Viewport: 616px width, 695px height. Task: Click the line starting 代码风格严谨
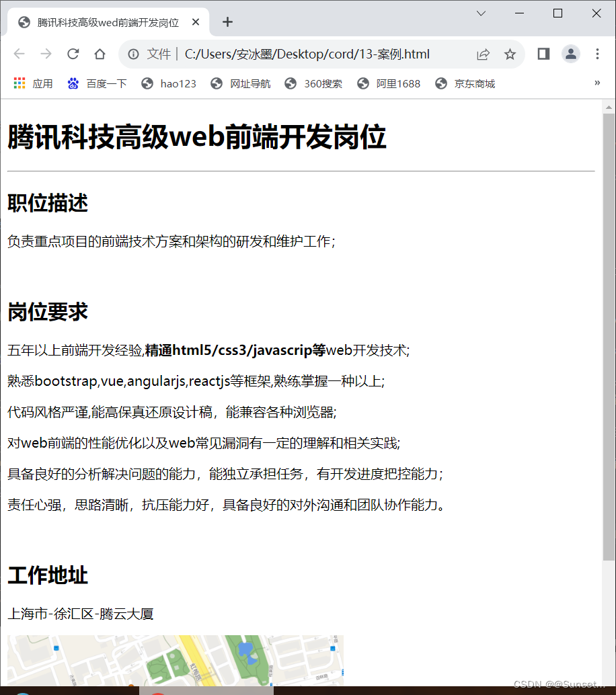coord(172,412)
